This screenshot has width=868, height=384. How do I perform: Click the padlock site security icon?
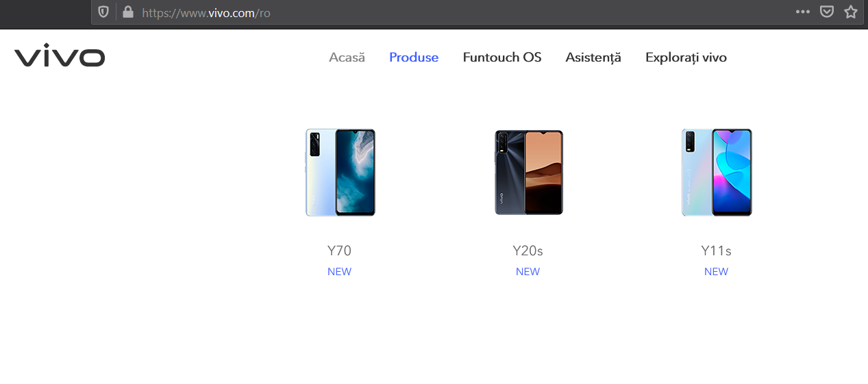(127, 12)
